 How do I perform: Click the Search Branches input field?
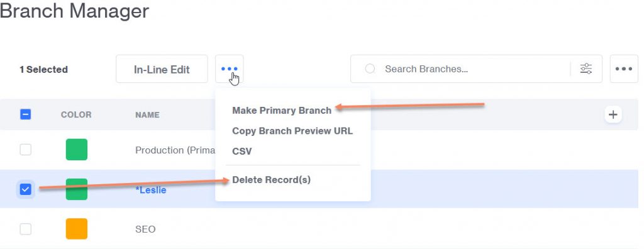point(474,69)
